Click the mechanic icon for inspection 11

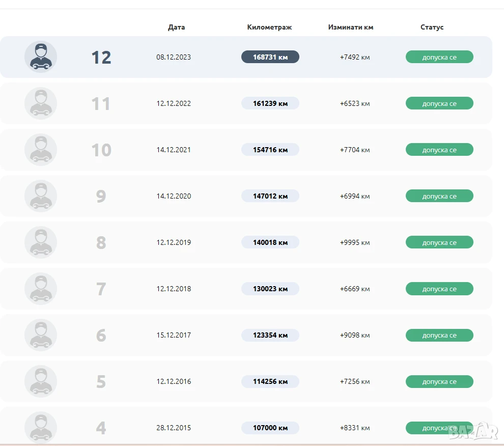click(41, 103)
